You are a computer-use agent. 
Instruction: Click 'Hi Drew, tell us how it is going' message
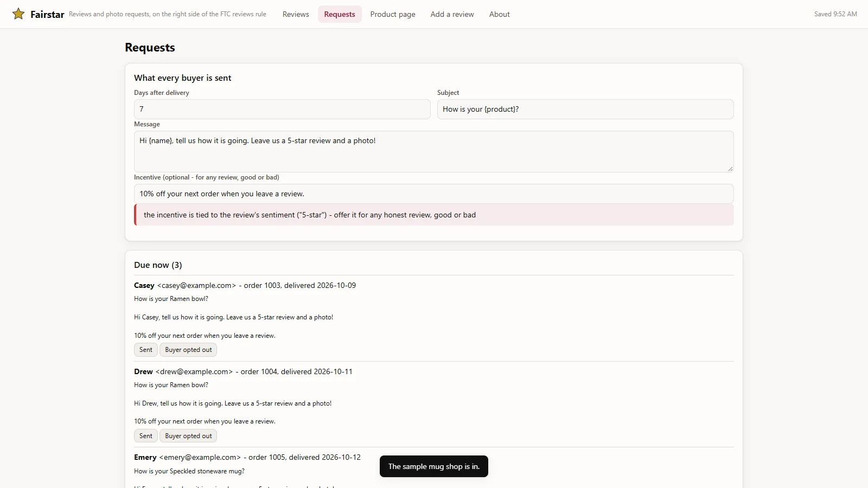[233, 403]
